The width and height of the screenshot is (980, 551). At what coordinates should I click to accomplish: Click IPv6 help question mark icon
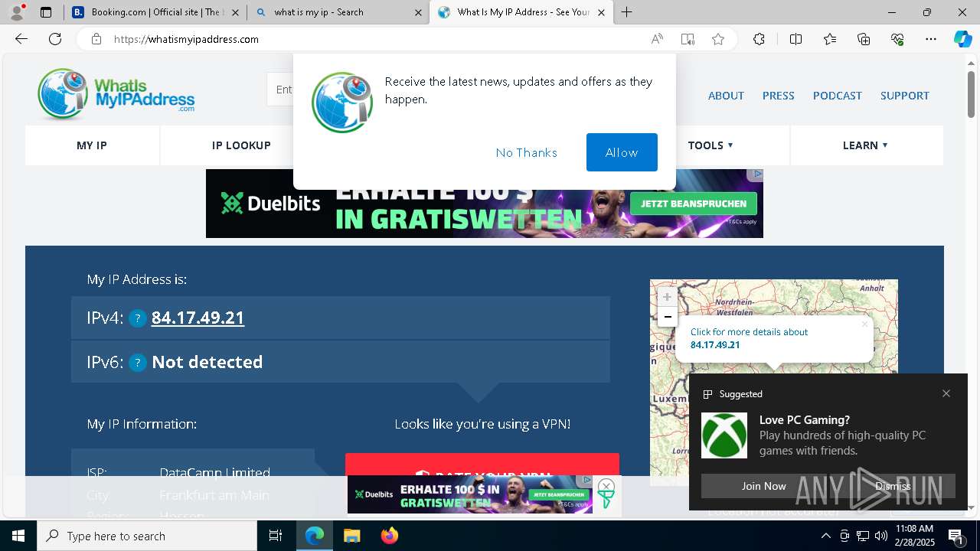click(x=137, y=363)
